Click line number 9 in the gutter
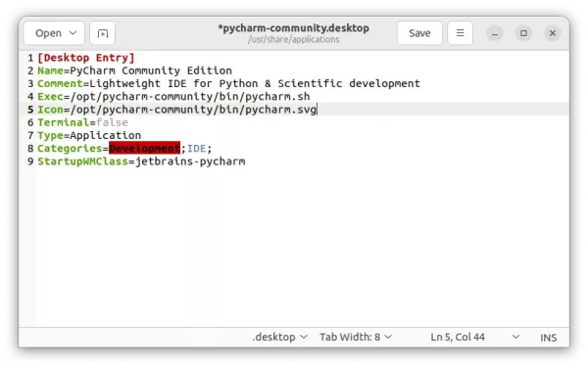This screenshot has height=368, width=588. pyautogui.click(x=30, y=161)
